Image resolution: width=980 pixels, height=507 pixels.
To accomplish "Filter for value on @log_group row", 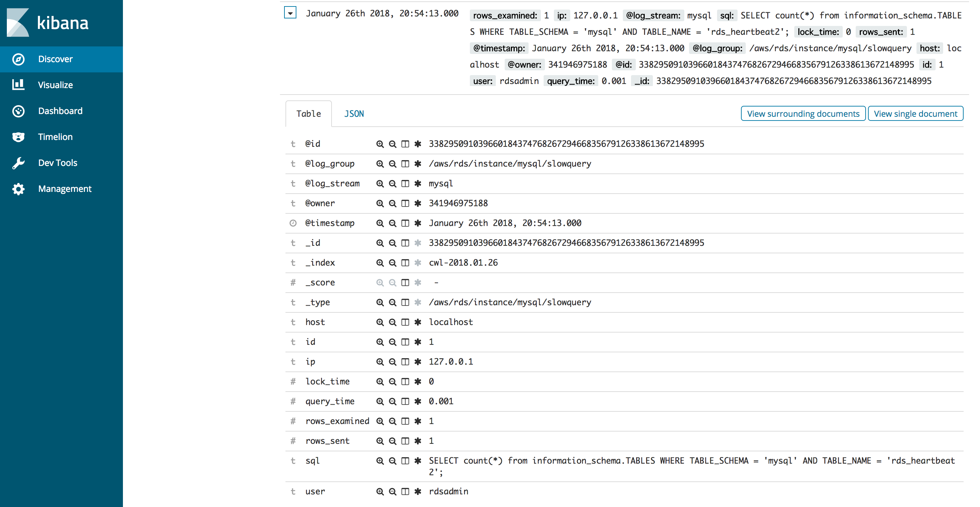I will pos(380,164).
